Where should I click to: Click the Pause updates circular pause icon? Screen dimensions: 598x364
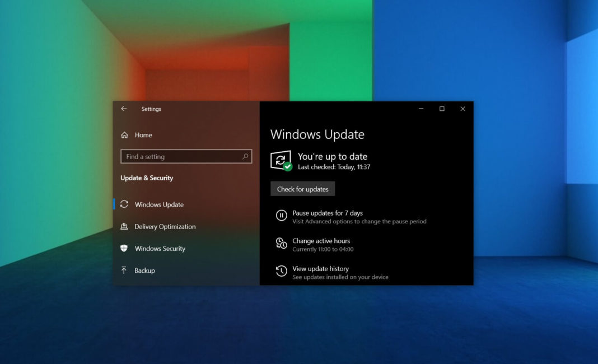coord(281,215)
